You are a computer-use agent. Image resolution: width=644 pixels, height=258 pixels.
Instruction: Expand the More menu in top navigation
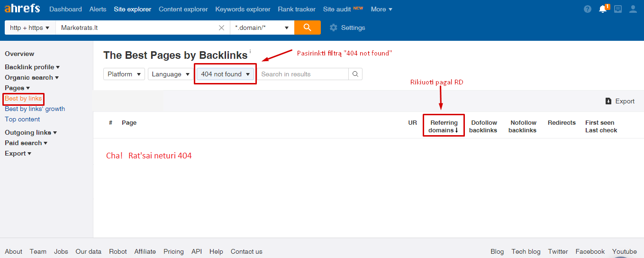point(381,9)
